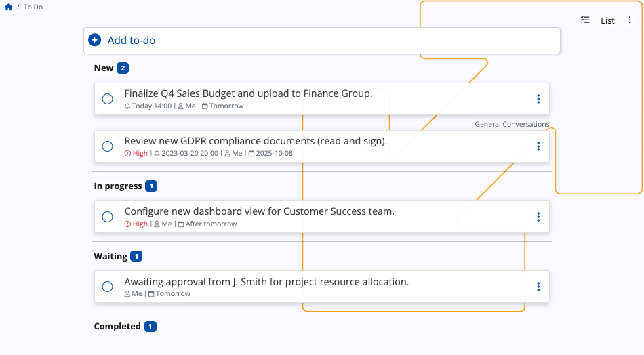This screenshot has width=644, height=355.
Task: Open options menu for dashboard view task
Action: tap(538, 217)
